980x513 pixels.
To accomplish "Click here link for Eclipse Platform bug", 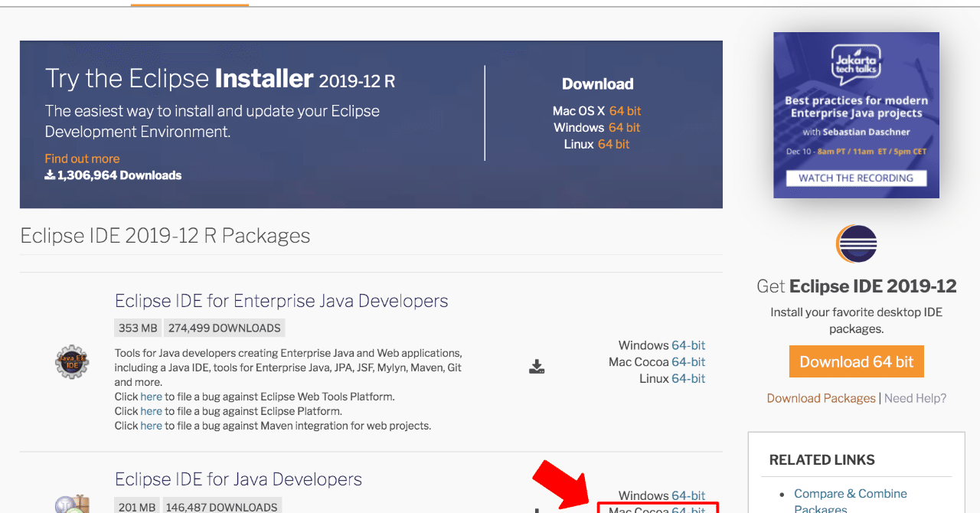I will click(151, 411).
